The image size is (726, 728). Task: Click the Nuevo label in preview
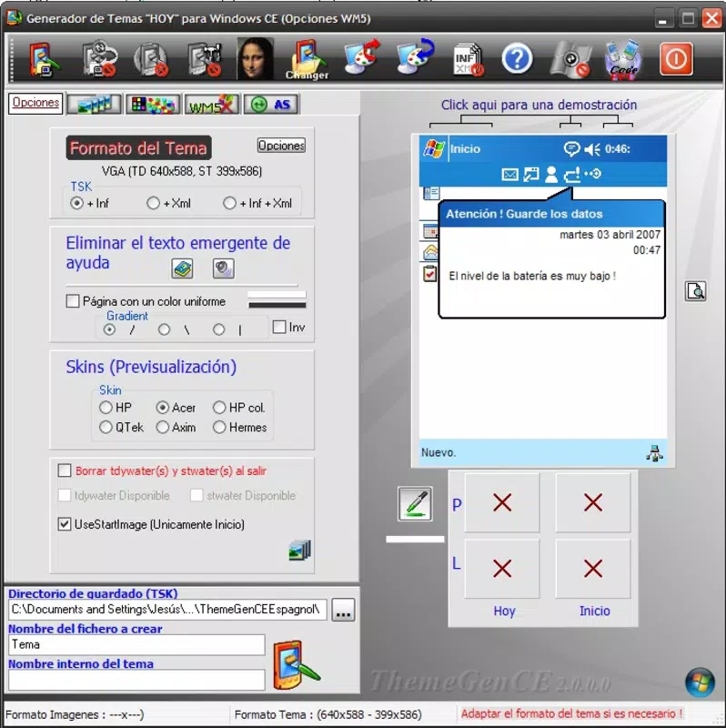click(439, 452)
